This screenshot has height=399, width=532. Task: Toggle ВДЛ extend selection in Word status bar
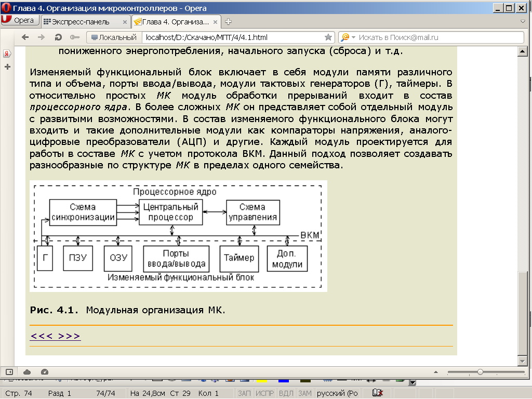click(286, 393)
